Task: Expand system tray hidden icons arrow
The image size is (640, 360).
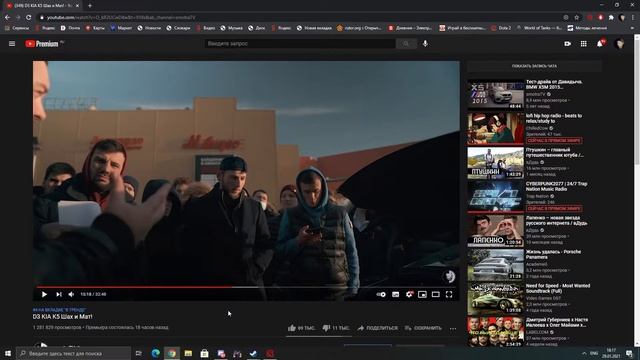Action: 584,353
